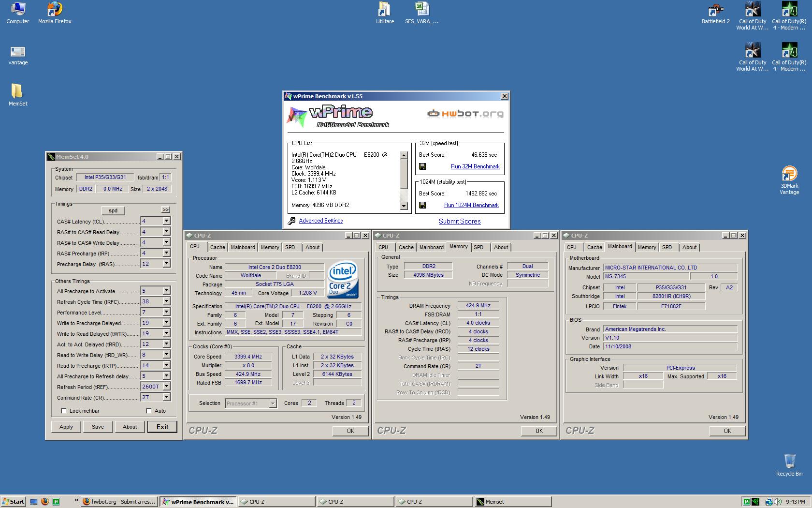Click the Run 32M Benchmark link
Viewport: 812px width, 508px height.
[x=475, y=166]
